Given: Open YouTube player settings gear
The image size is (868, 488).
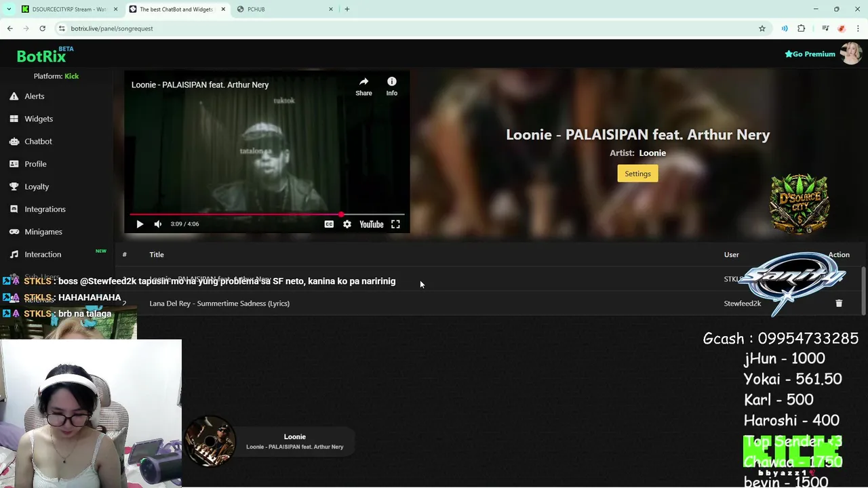Looking at the screenshot, I should [x=347, y=224].
